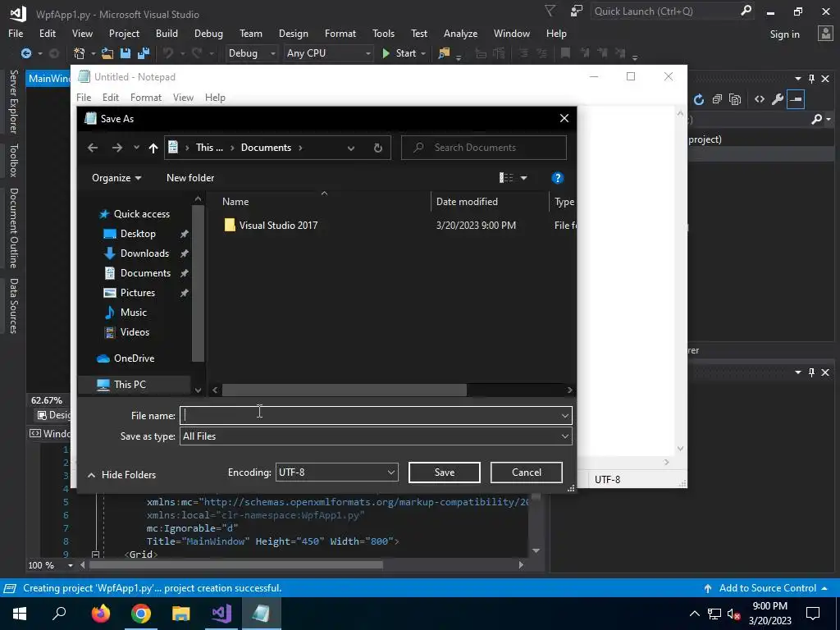Image resolution: width=840 pixels, height=630 pixels.
Task: Open Recent locations dropdown next to Forward
Action: pyautogui.click(x=137, y=148)
